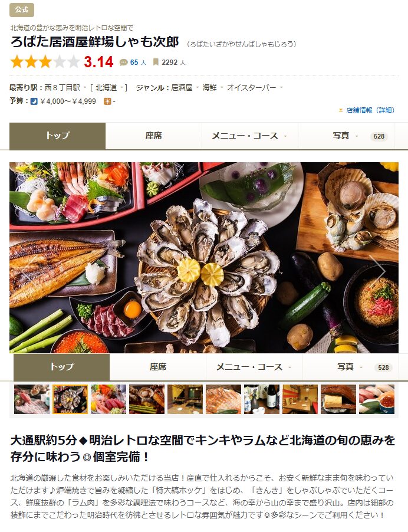Switch to the upper 座席 tab

154,136
